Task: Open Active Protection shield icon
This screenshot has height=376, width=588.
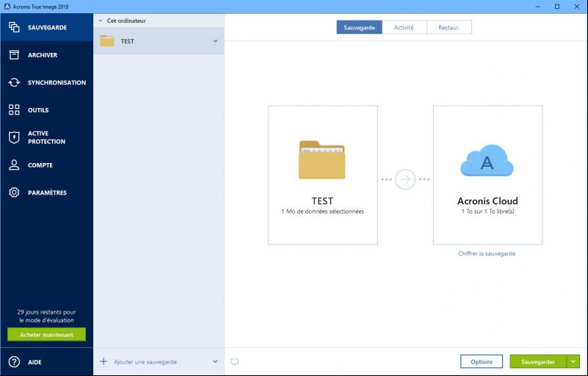Action: (x=14, y=137)
